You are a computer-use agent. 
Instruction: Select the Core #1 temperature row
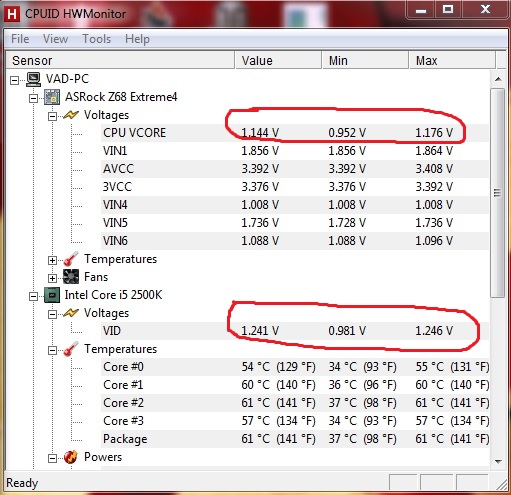[295, 385]
